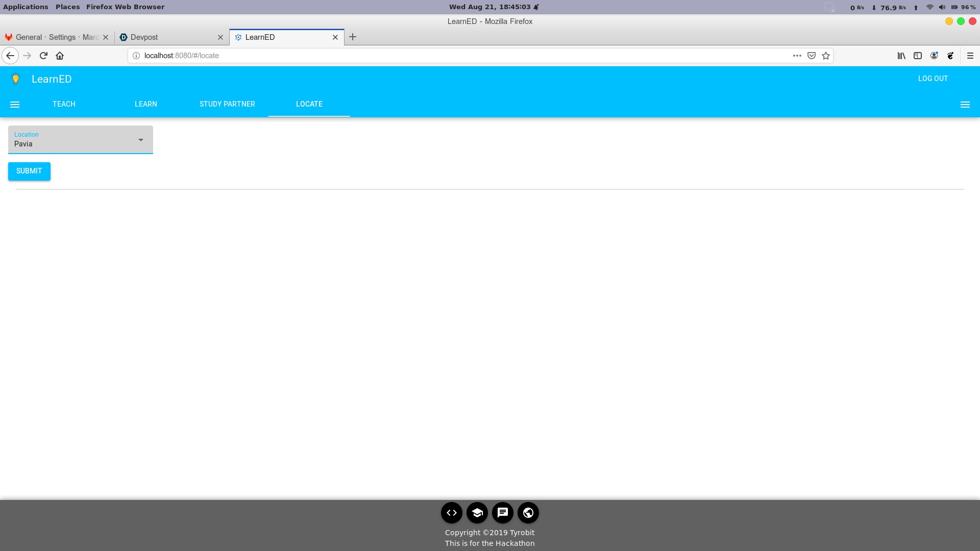Image resolution: width=980 pixels, height=551 pixels.
Task: Click the LOG OUT button
Action: point(933,79)
